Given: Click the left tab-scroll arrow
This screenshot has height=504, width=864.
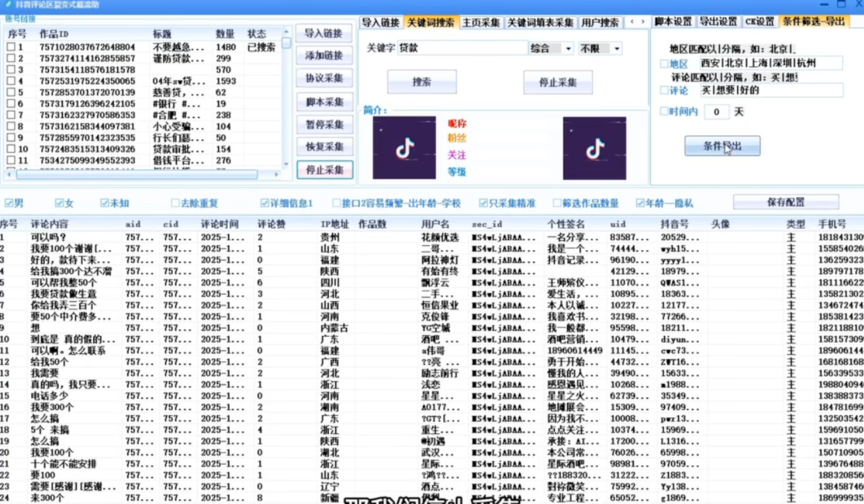Looking at the screenshot, I should point(632,22).
